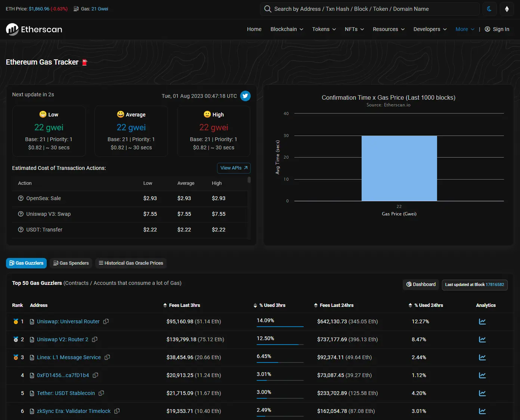Click the 14.09% usage progress bar
This screenshot has width=520, height=420.
[280, 326]
